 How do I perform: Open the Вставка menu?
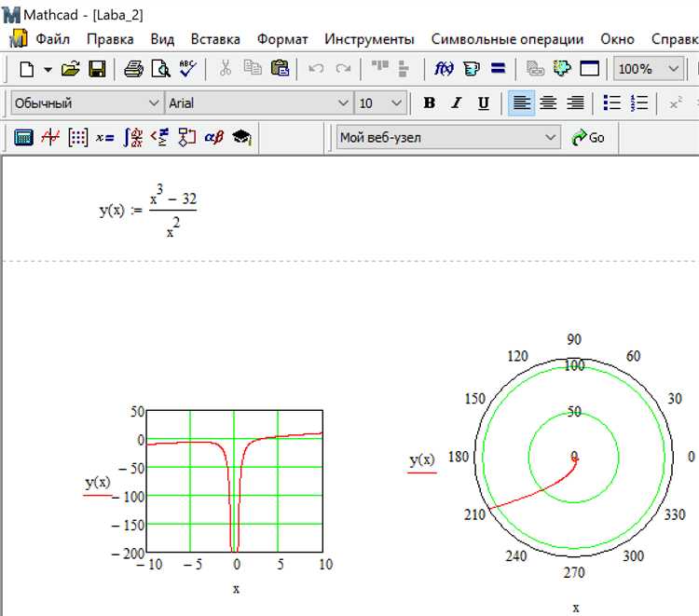coord(215,39)
